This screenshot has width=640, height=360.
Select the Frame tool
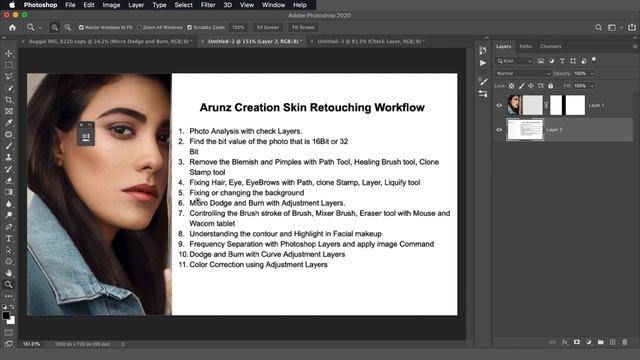[x=9, y=111]
